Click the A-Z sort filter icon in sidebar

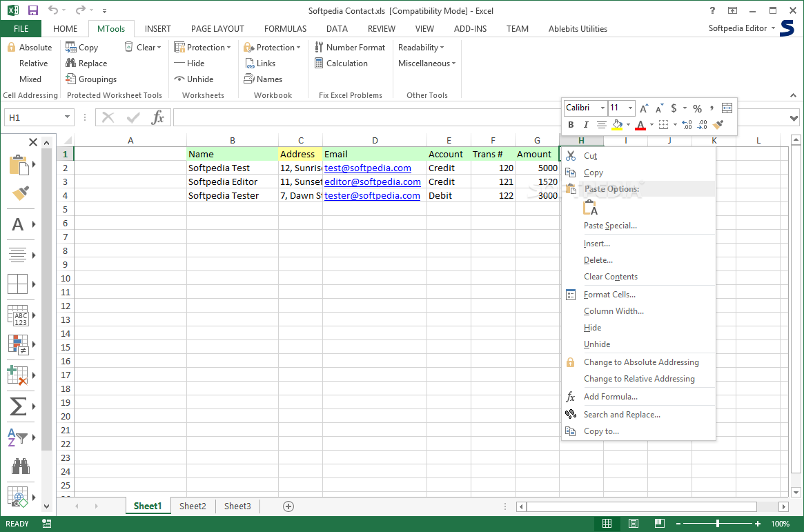coord(17,437)
